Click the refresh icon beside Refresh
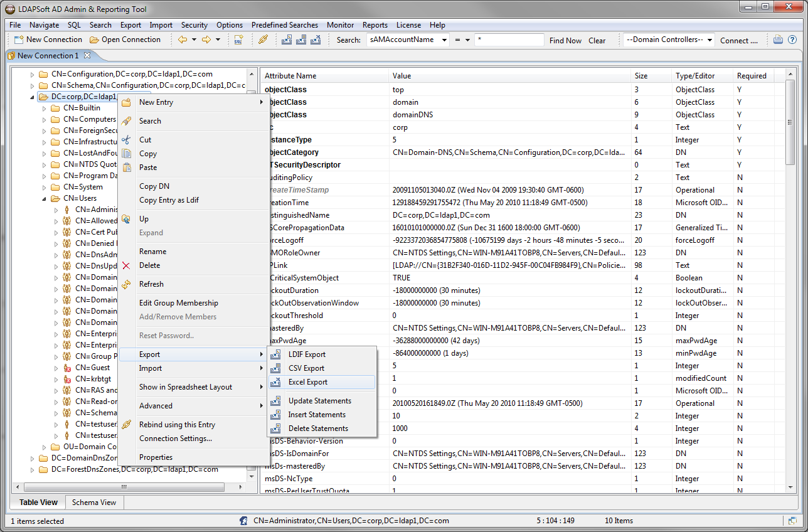808x532 pixels. coord(126,284)
